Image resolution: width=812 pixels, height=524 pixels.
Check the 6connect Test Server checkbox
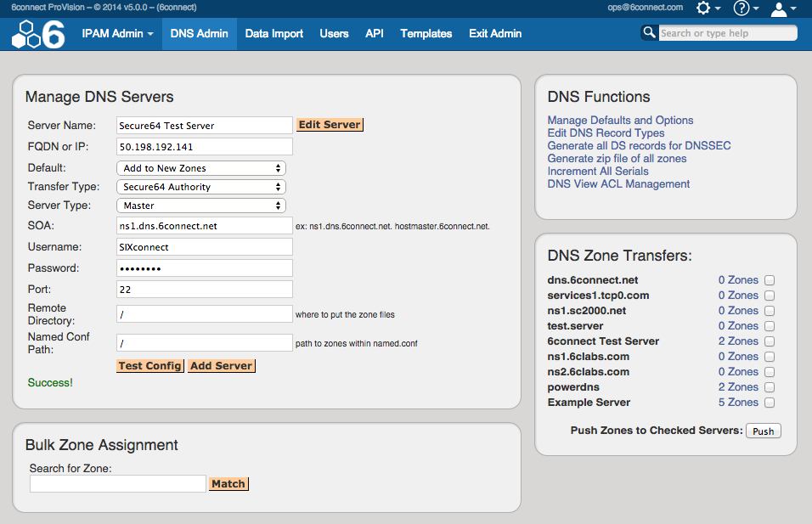[770, 341]
